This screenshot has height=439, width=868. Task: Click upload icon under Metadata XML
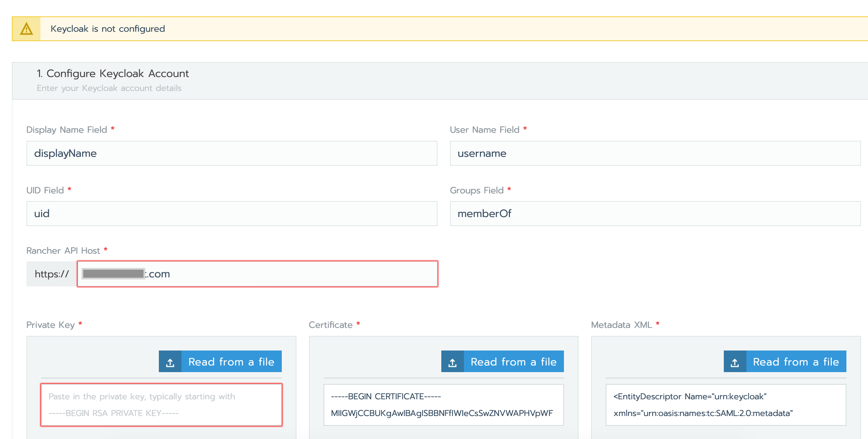(x=735, y=362)
